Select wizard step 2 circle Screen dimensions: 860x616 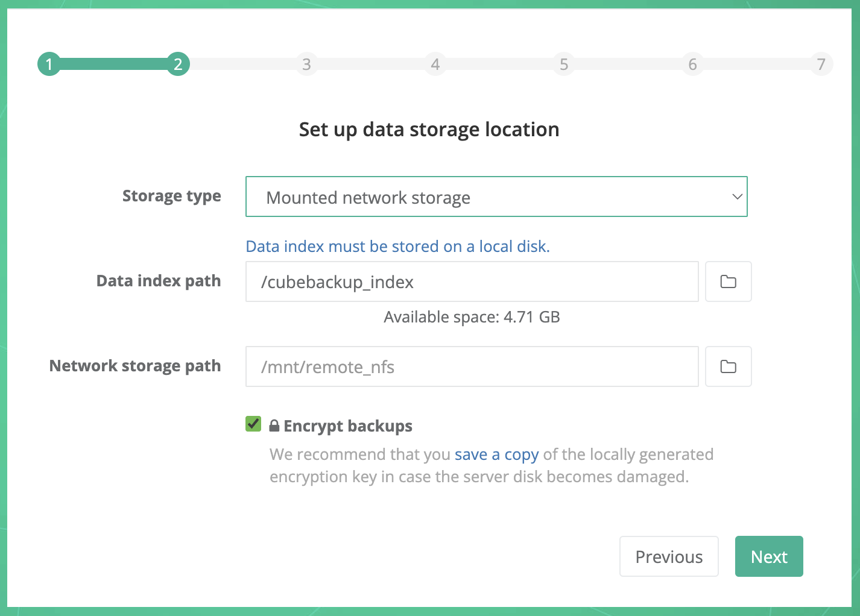(178, 64)
